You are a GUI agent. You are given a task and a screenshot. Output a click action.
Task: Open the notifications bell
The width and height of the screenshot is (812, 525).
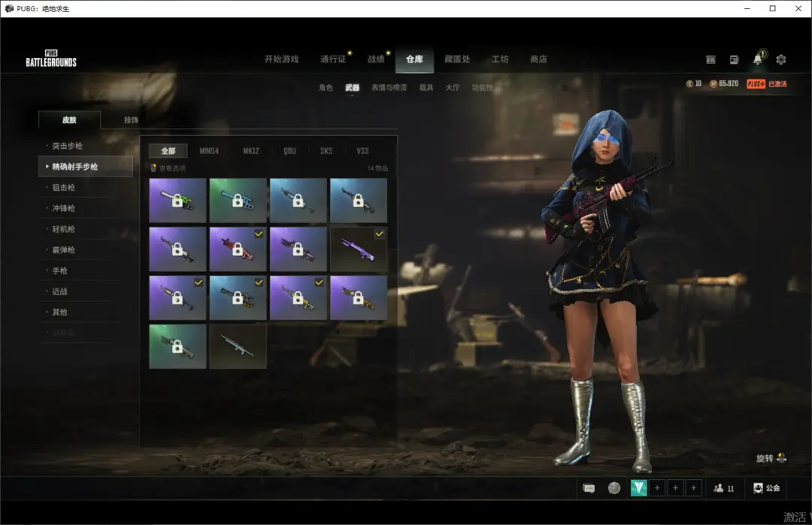tap(757, 59)
